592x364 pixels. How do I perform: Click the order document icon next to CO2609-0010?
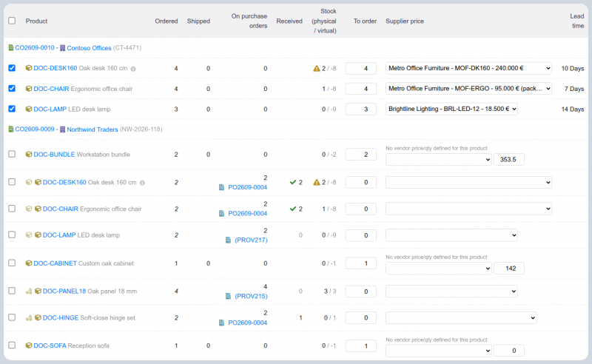[11, 48]
